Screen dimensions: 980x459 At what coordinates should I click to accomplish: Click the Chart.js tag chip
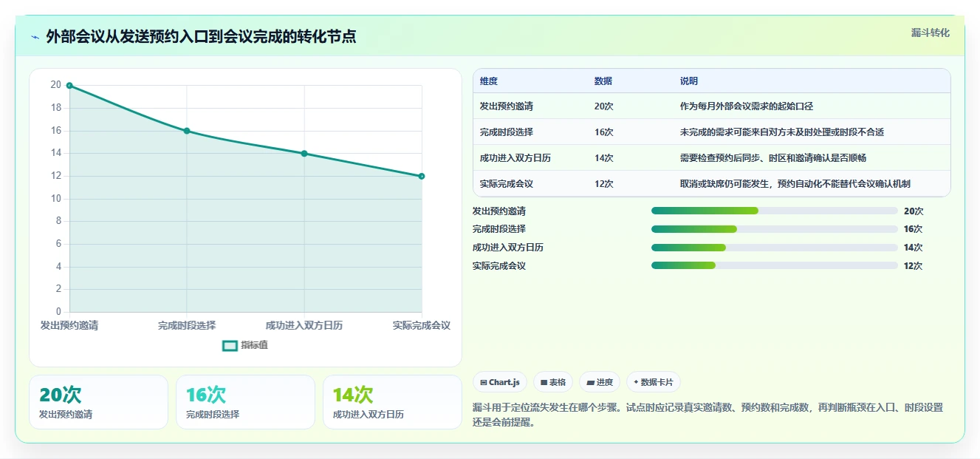pos(500,382)
